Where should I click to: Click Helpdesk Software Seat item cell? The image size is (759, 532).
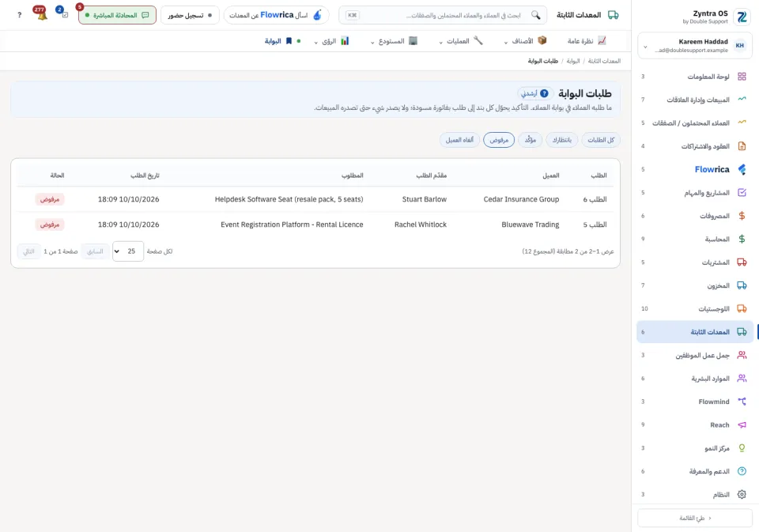click(x=289, y=199)
